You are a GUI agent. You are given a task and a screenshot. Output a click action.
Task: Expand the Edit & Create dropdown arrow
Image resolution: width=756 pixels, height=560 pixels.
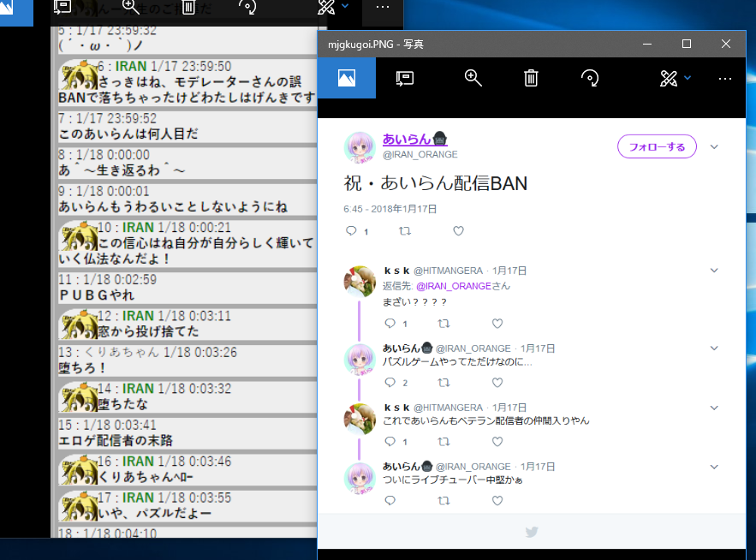[688, 78]
